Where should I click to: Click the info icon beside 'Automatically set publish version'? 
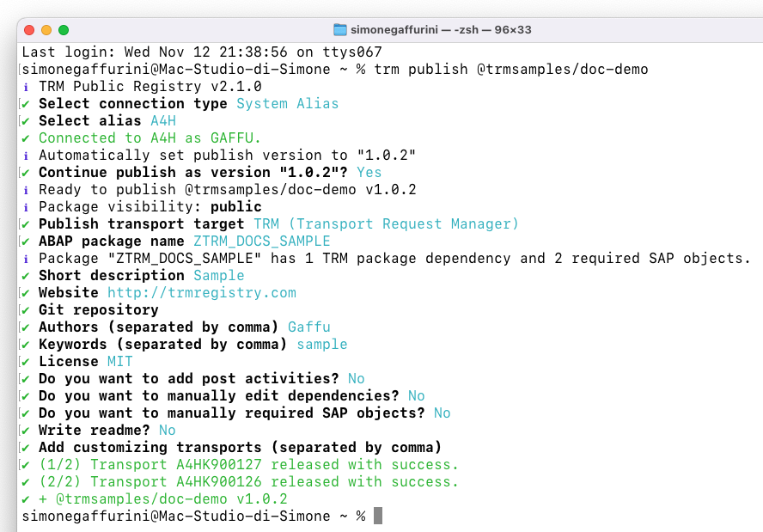pos(26,156)
